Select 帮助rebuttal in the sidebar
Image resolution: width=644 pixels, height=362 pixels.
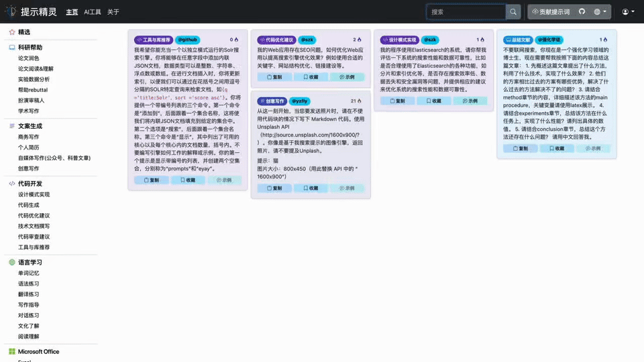pyautogui.click(x=32, y=90)
